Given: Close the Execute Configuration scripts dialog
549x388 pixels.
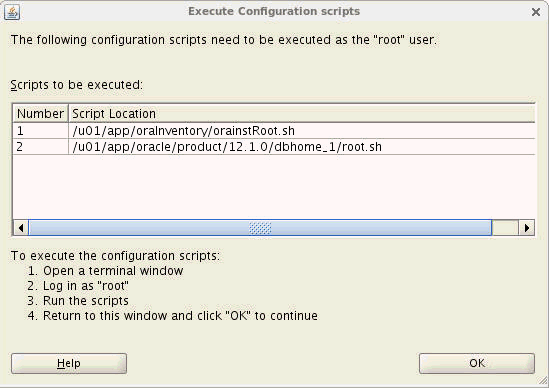Looking at the screenshot, I should [x=536, y=12].
